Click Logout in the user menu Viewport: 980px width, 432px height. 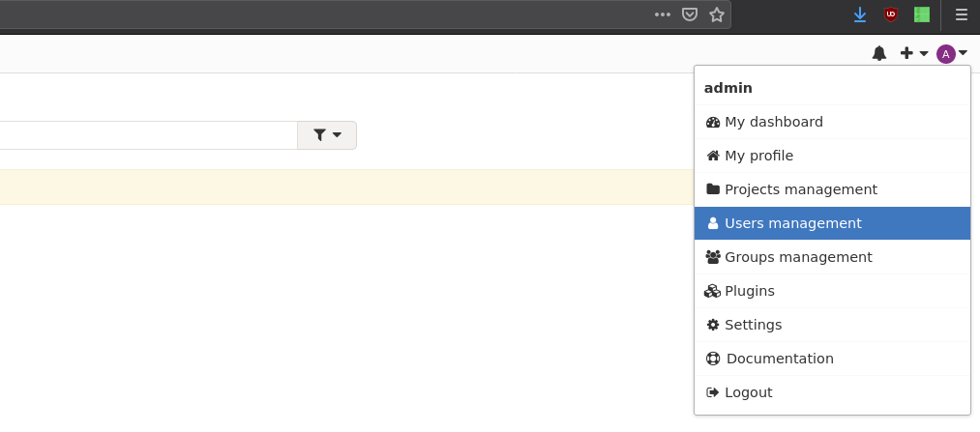pos(832,392)
